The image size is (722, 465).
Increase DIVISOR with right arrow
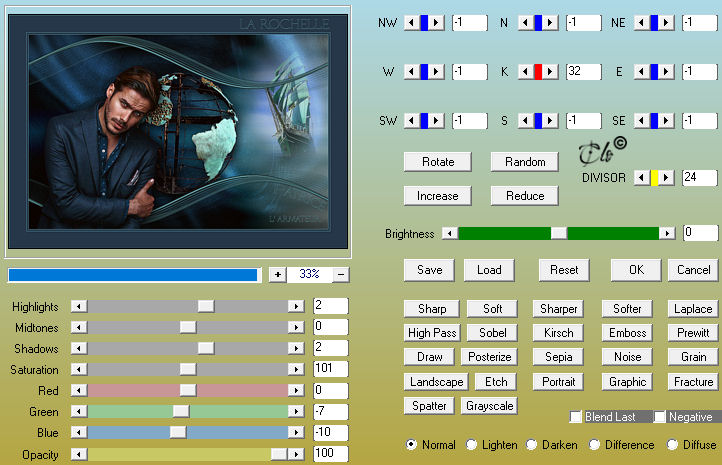[x=666, y=177]
